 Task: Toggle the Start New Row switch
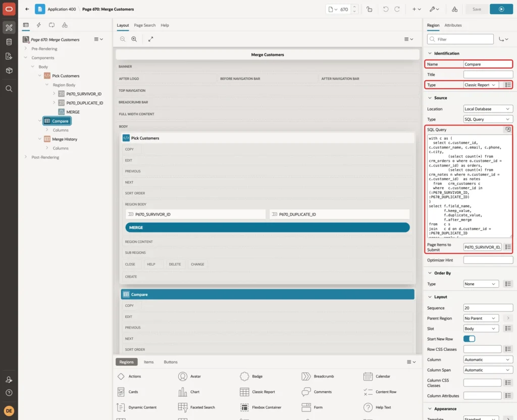[x=469, y=339]
